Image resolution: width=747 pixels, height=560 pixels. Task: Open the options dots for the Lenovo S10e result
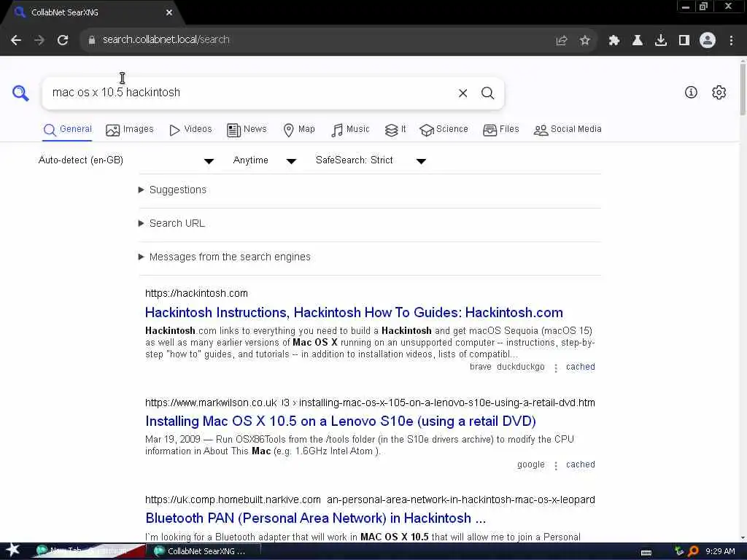(555, 465)
